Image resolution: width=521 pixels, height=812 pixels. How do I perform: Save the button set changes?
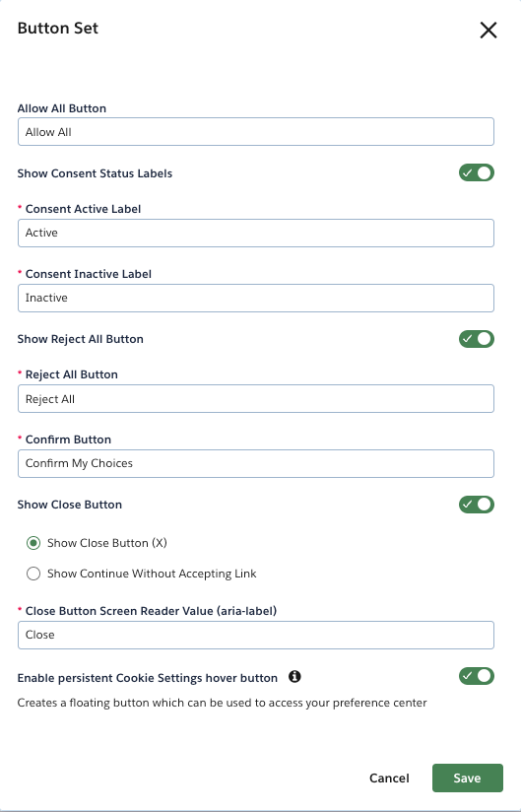pyautogui.click(x=467, y=778)
